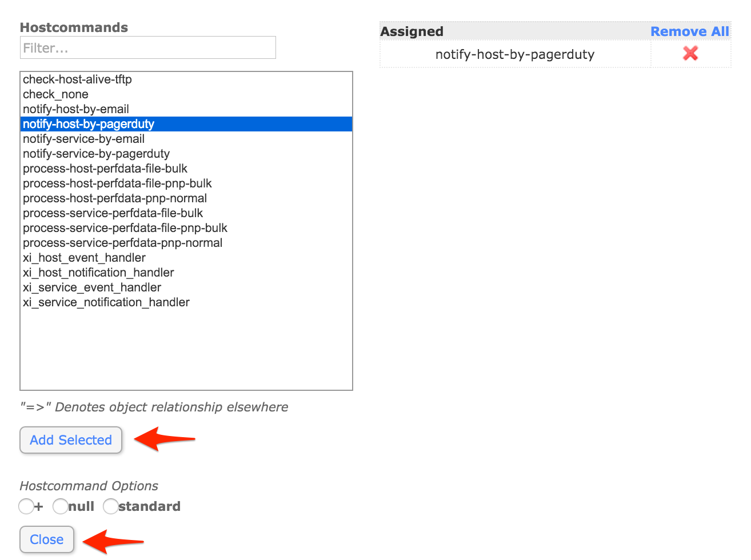Image resolution: width=751 pixels, height=560 pixels.
Task: Select the 'standard' hostcommand option
Action: (x=111, y=506)
